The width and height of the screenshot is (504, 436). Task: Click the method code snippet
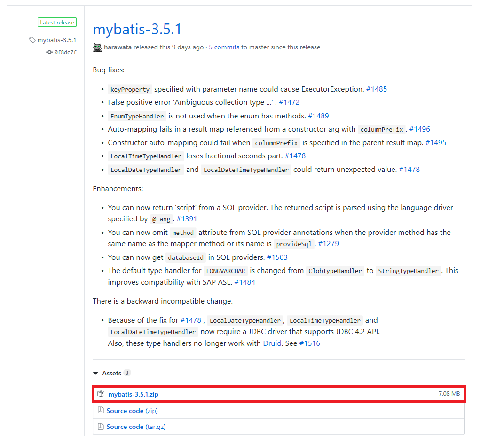click(x=183, y=233)
